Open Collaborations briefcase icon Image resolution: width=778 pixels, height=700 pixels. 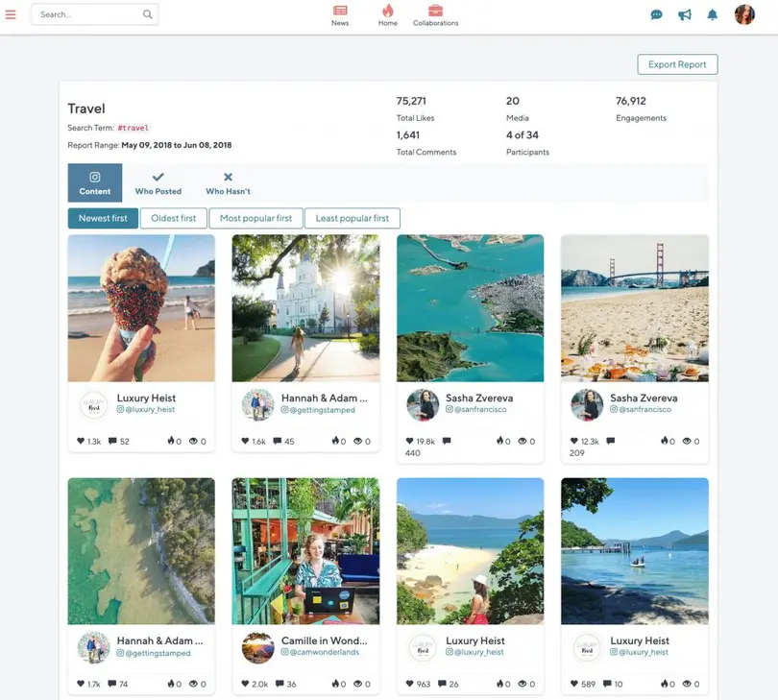[435, 14]
